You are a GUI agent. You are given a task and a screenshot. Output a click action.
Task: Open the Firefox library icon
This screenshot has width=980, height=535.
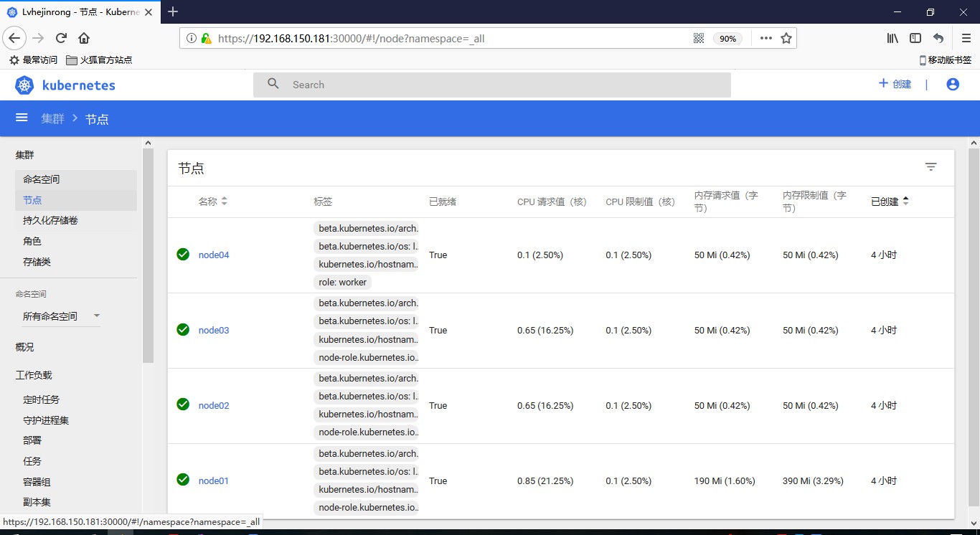(x=892, y=38)
